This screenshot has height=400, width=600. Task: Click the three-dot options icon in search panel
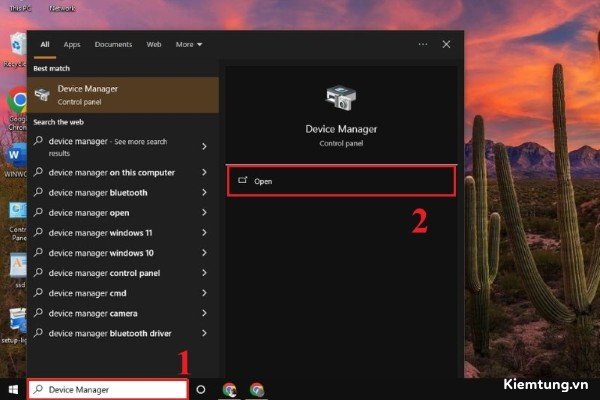(422, 44)
